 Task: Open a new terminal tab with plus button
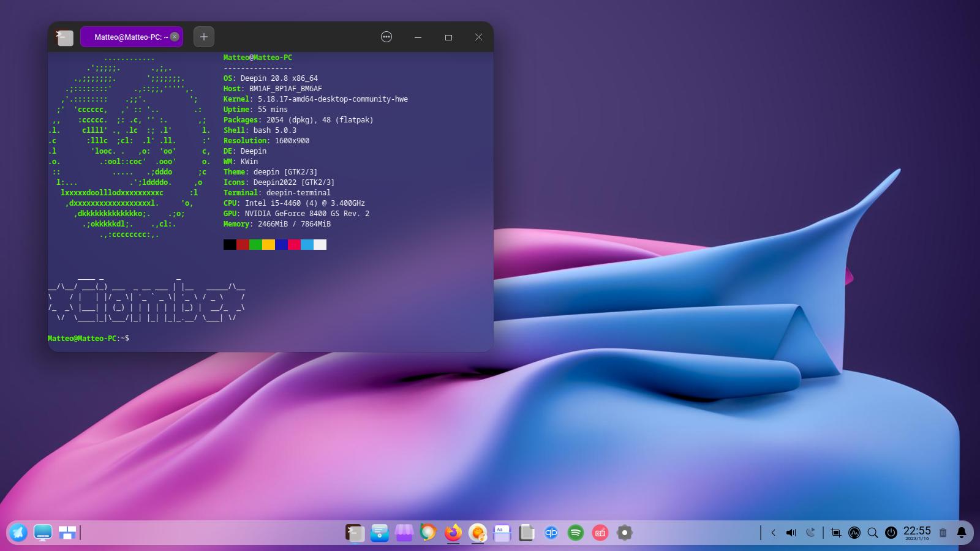pos(204,37)
